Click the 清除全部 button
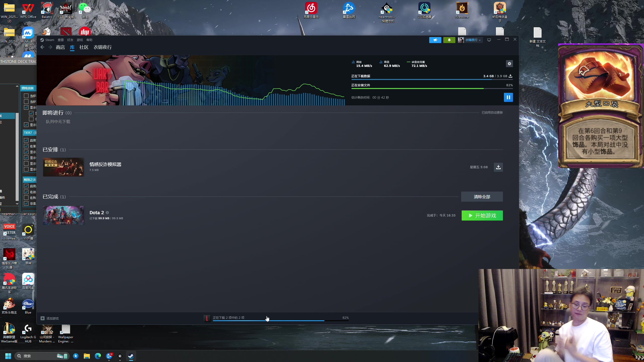The width and height of the screenshot is (644, 362). (x=482, y=197)
